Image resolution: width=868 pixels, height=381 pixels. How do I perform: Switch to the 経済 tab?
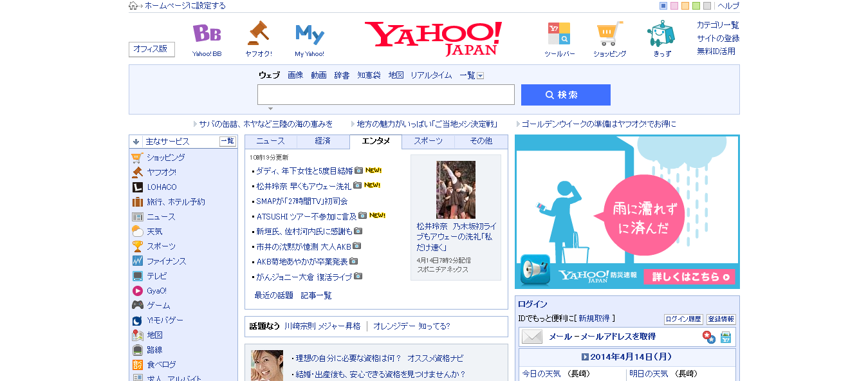pos(323,142)
